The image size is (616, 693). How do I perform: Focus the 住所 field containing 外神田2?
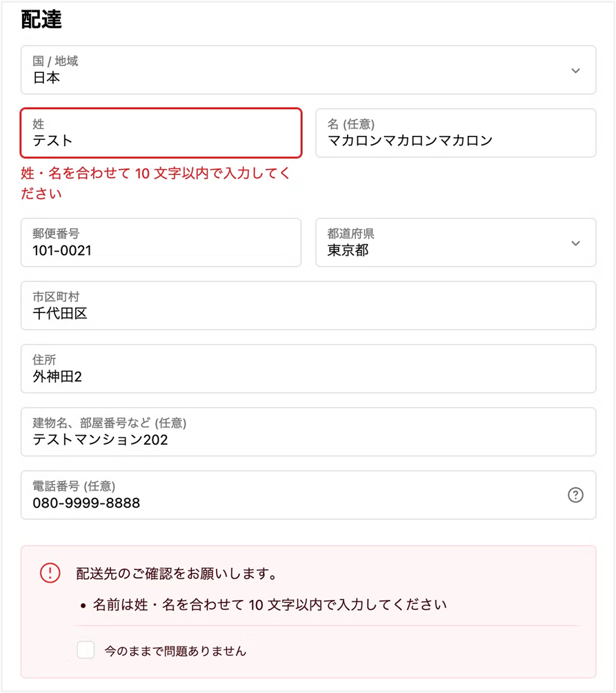308,369
